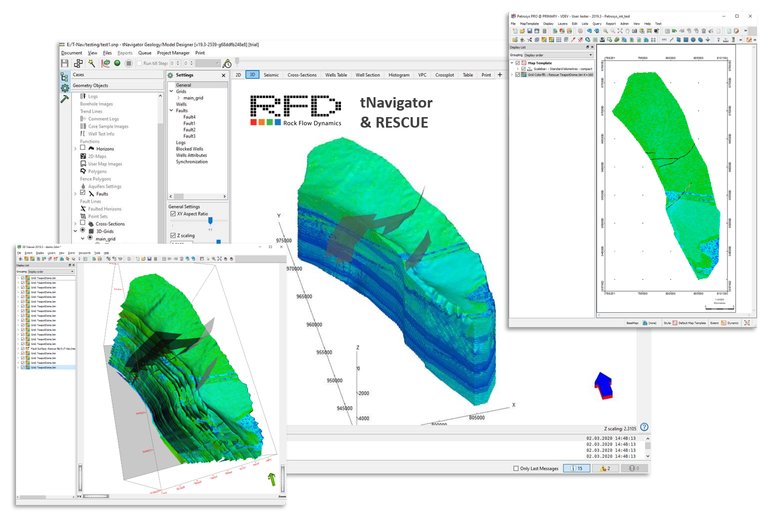Viewport: 771px width, 517px height.
Task: Click the floppy save icon in Petrosys toolbar
Action: [x=530, y=31]
